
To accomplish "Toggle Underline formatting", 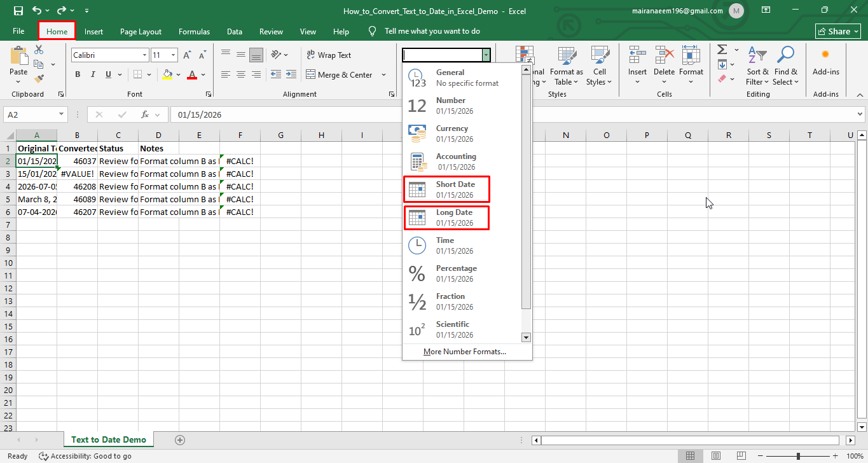I will coord(109,74).
